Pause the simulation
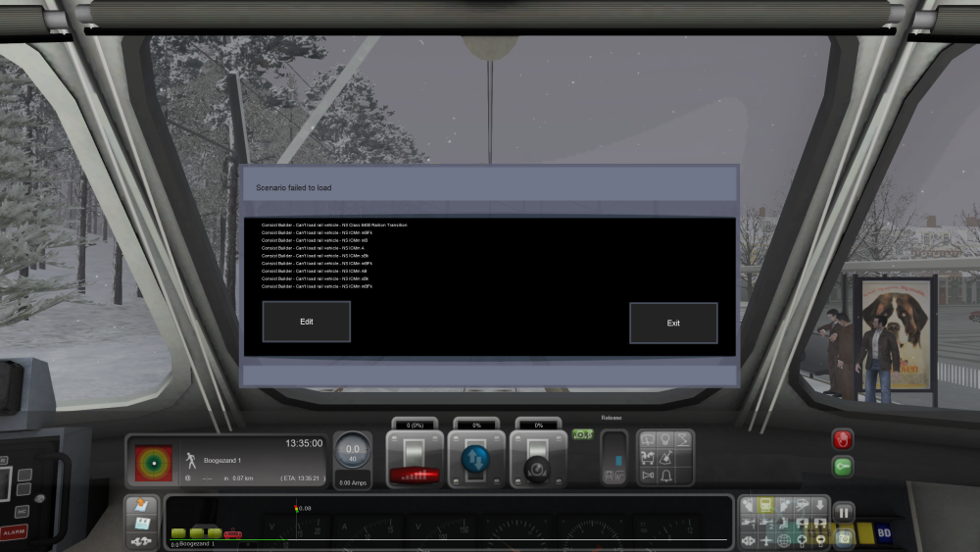Image resolution: width=980 pixels, height=552 pixels. coord(843,512)
